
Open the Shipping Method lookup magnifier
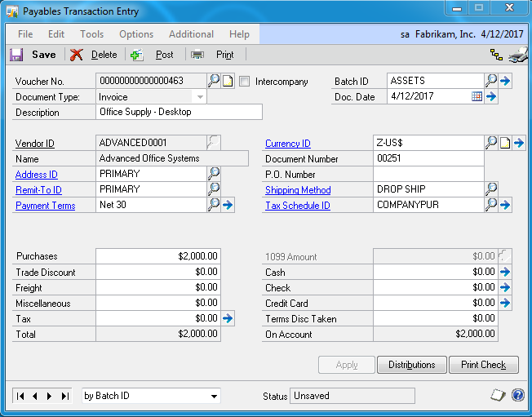click(491, 189)
